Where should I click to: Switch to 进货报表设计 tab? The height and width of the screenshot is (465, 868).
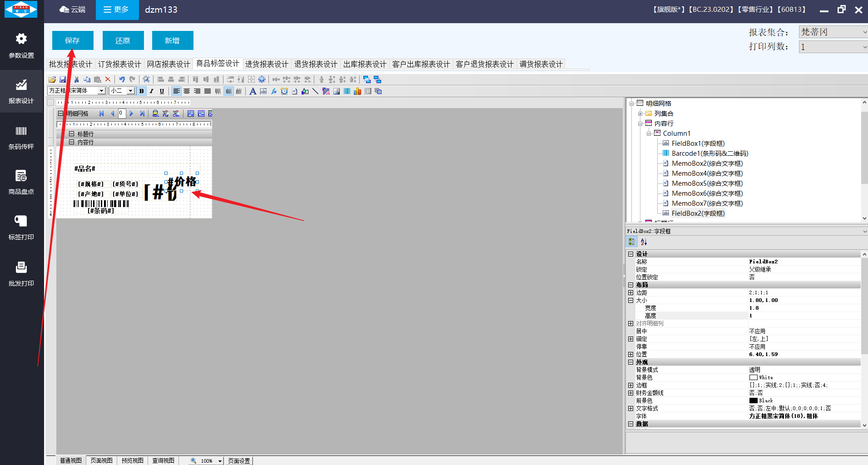pyautogui.click(x=267, y=64)
